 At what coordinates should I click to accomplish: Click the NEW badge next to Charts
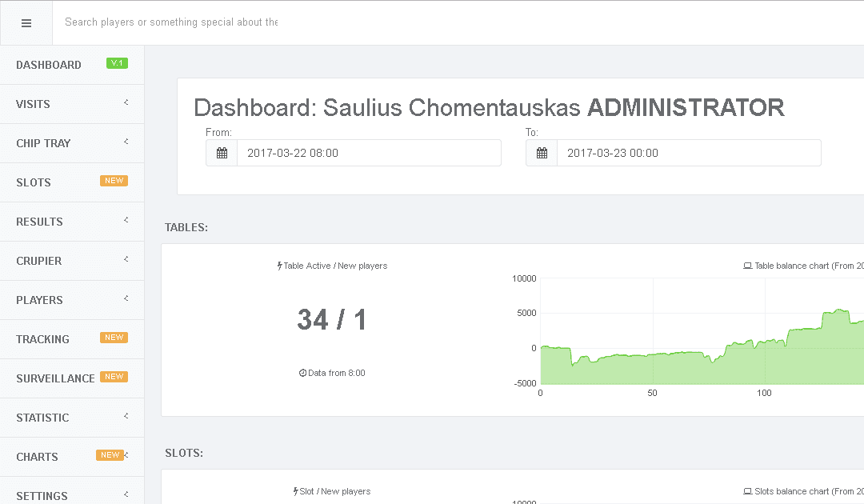tap(110, 455)
